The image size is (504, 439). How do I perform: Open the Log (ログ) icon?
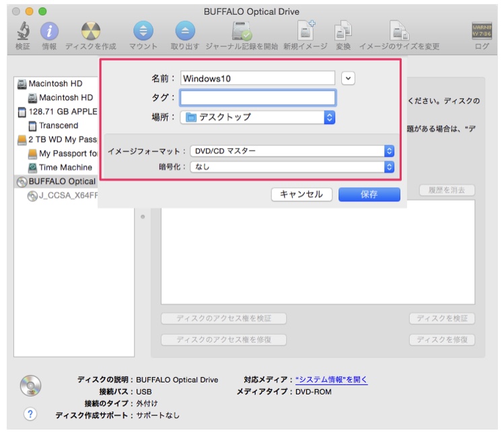(481, 31)
